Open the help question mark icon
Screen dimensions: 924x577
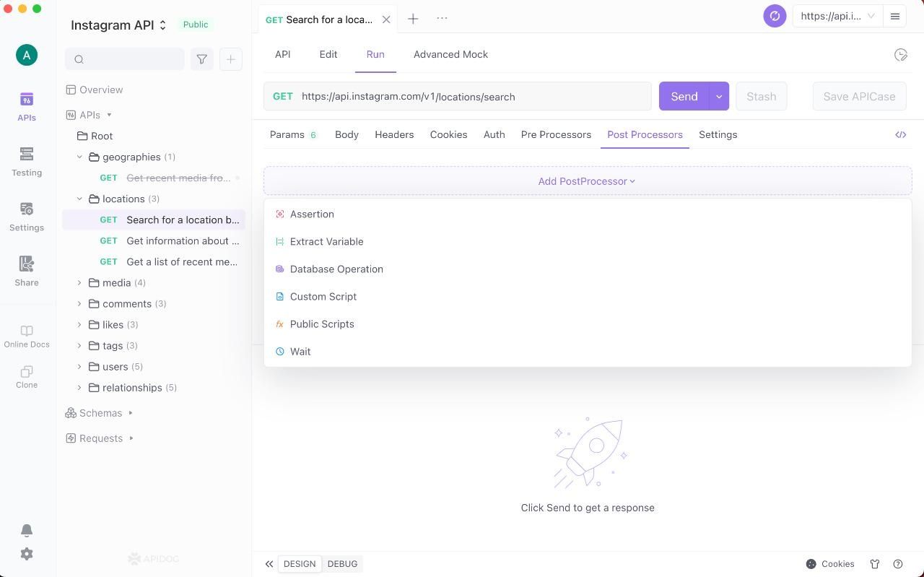pyautogui.click(x=898, y=564)
